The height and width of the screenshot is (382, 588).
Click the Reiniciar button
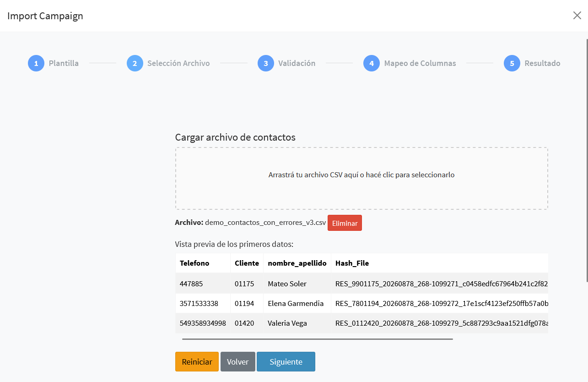(197, 361)
